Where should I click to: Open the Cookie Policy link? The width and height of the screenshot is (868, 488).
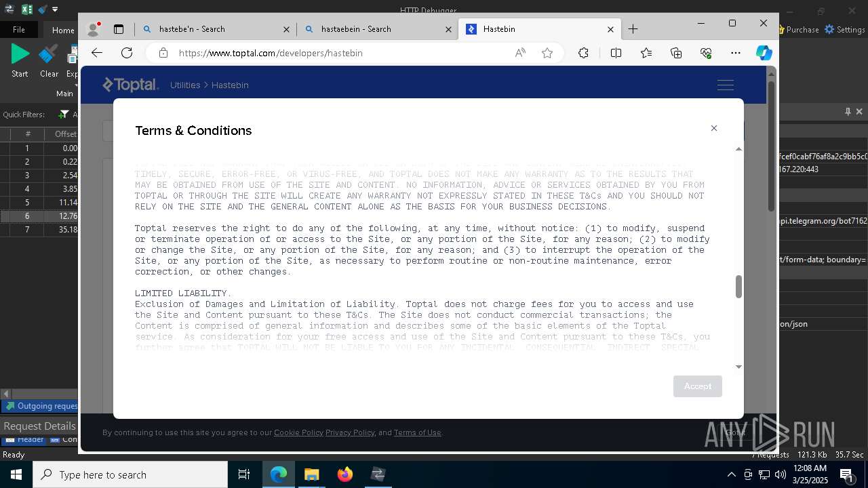click(x=298, y=432)
